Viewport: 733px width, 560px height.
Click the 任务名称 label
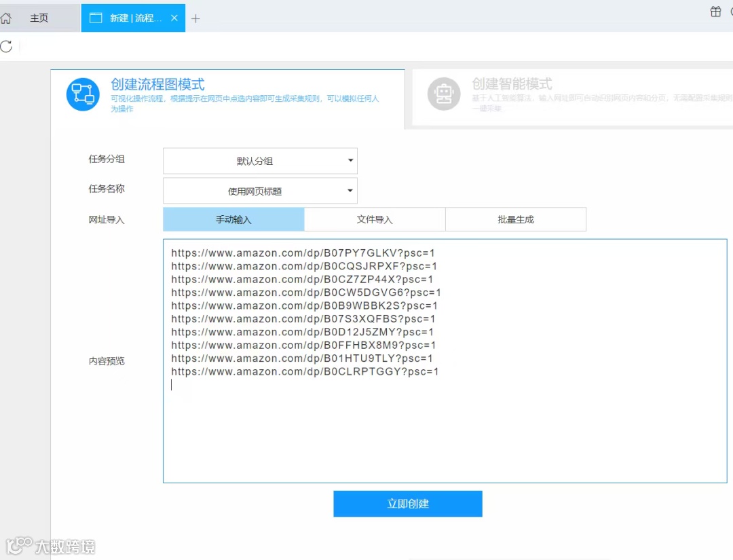tap(107, 189)
